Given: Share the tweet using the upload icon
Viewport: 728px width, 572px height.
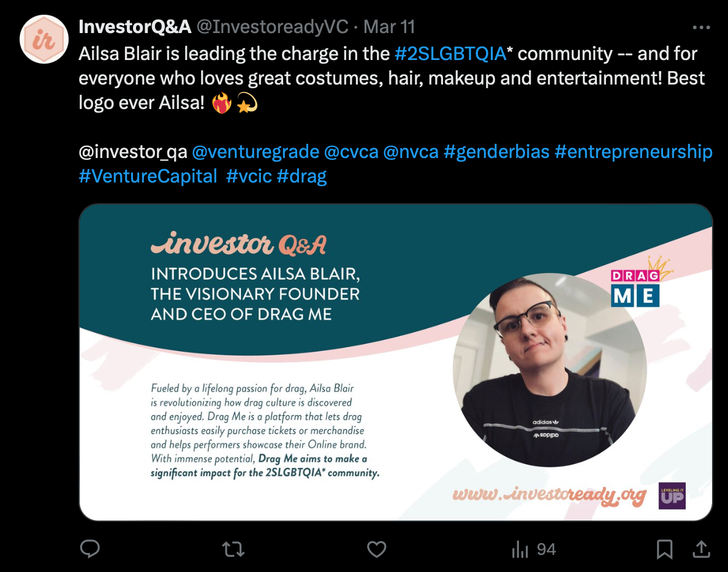Looking at the screenshot, I should [701, 549].
